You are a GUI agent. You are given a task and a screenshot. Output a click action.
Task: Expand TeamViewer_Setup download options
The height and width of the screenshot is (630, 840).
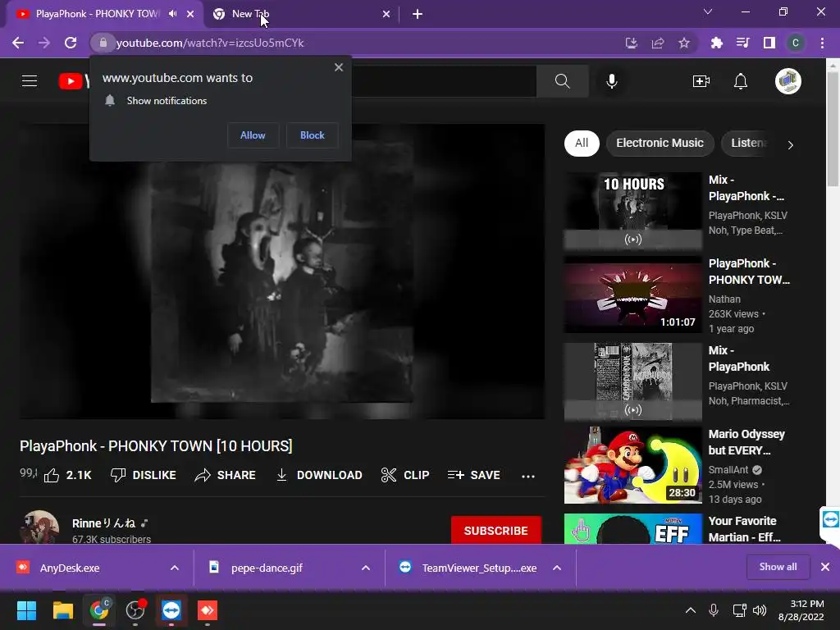557,568
